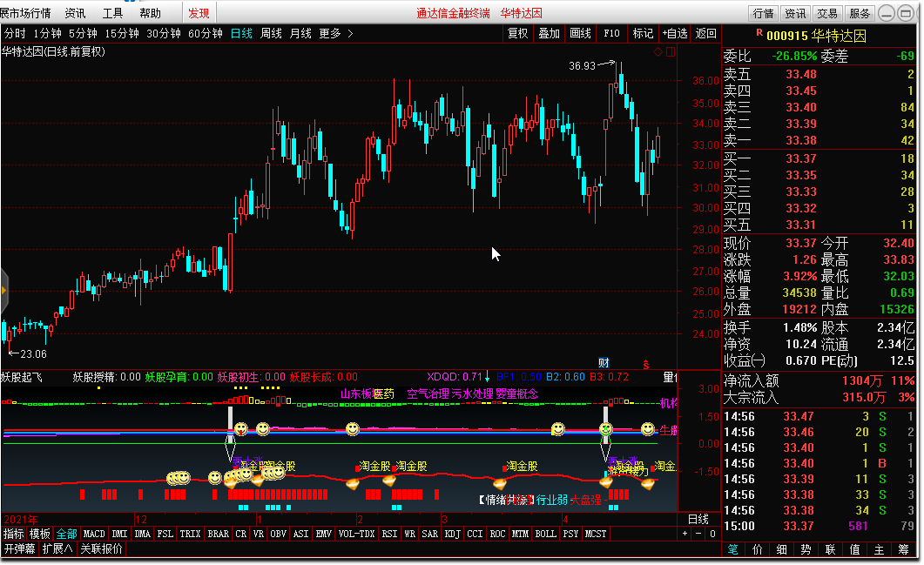The image size is (924, 565).
Task: Select the 细 tab in the tick panel
Action: click(782, 549)
